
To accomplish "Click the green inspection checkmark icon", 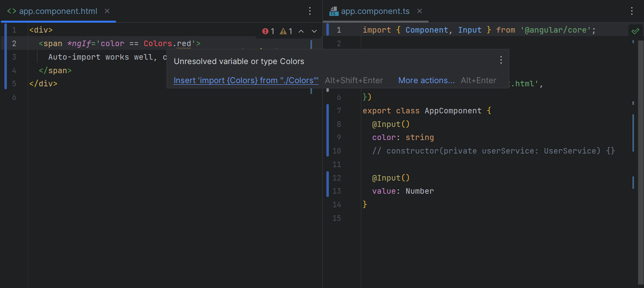I will 635,31.
